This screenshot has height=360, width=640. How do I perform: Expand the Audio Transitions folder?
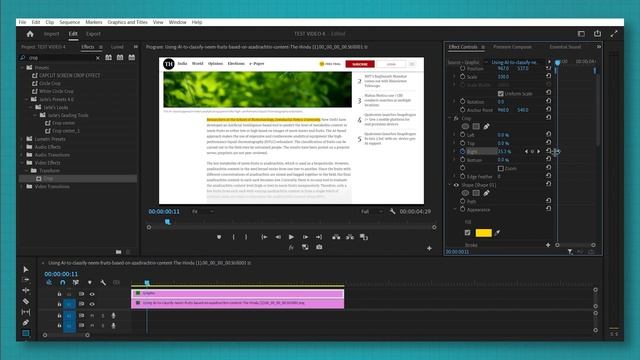(22, 155)
